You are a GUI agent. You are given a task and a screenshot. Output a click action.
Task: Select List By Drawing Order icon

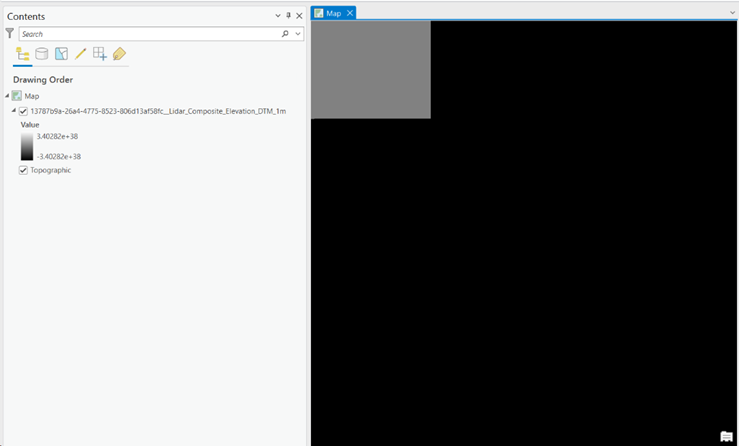click(22, 54)
